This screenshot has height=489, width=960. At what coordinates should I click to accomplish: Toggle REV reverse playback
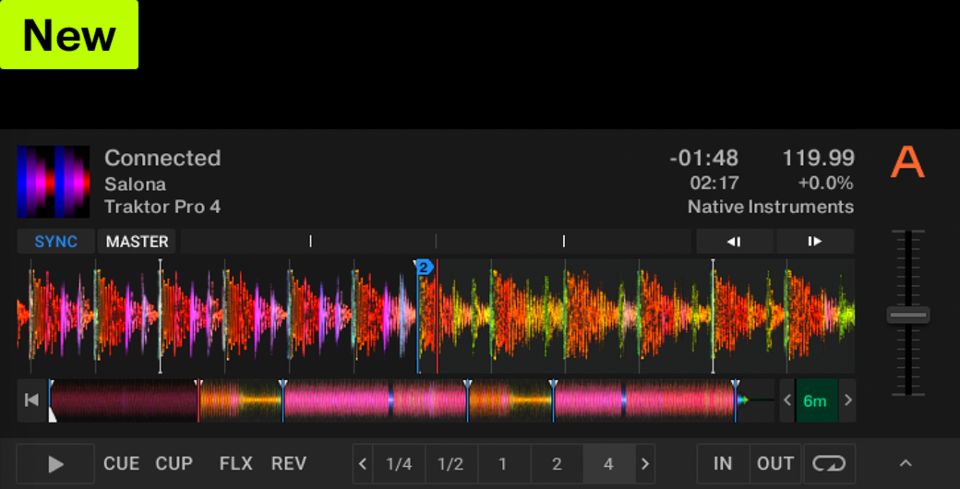pyautogui.click(x=289, y=464)
